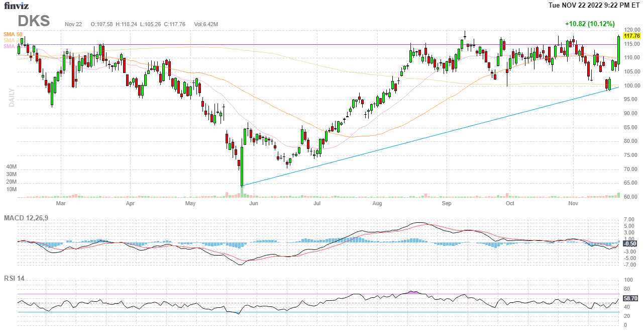Click the yellow 117.76 current price tag
This screenshot has height=333, width=644.
coord(631,36)
